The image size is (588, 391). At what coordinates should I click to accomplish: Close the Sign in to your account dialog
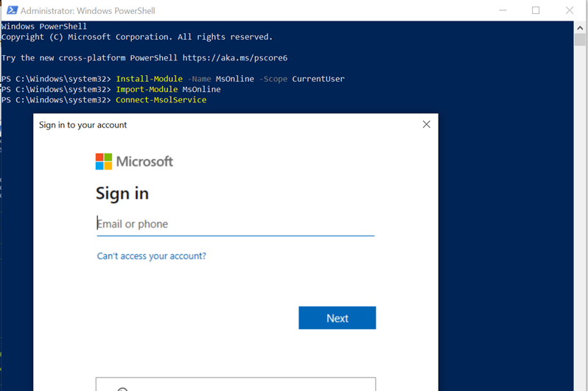pos(427,124)
